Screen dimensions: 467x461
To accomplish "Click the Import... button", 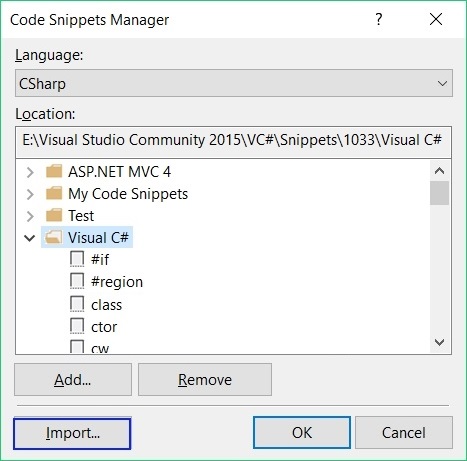I will coord(72,433).
